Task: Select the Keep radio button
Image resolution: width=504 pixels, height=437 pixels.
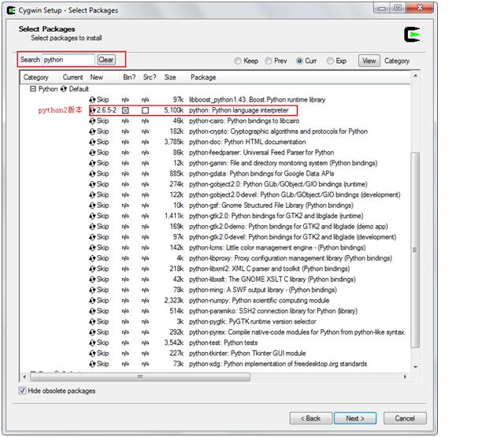Action: (x=238, y=61)
